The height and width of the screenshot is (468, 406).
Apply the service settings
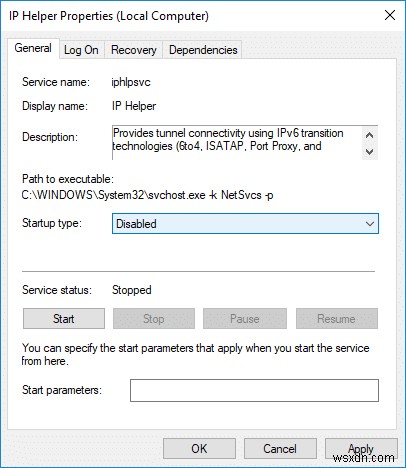(x=361, y=449)
